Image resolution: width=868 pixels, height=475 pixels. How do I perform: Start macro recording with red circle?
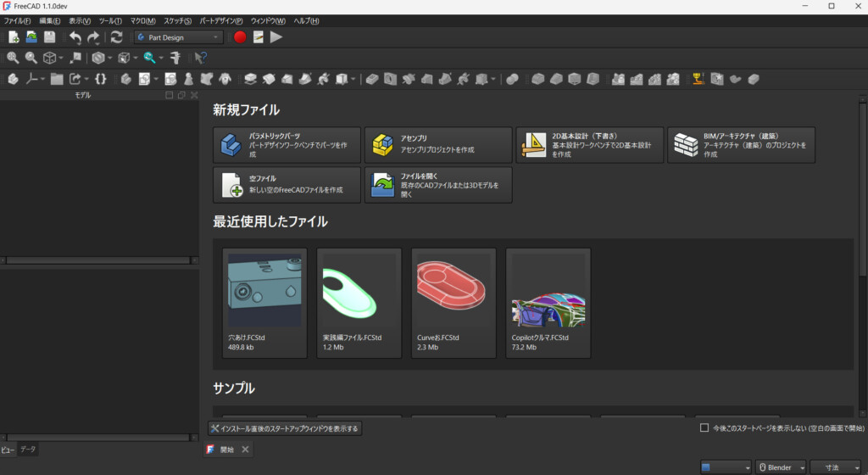tap(240, 37)
